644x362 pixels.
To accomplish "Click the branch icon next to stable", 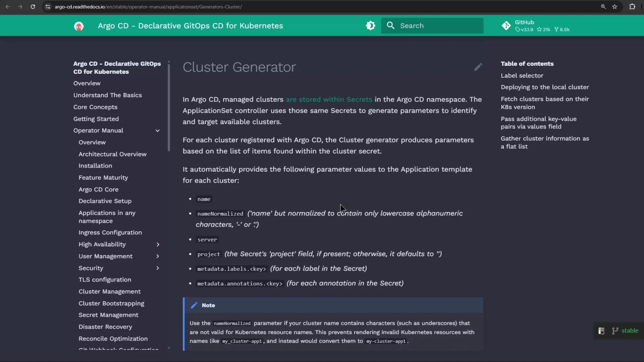I will pos(615,331).
